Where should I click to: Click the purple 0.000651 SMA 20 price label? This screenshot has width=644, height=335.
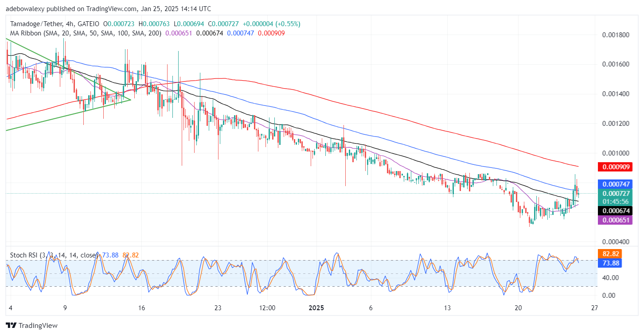point(614,220)
